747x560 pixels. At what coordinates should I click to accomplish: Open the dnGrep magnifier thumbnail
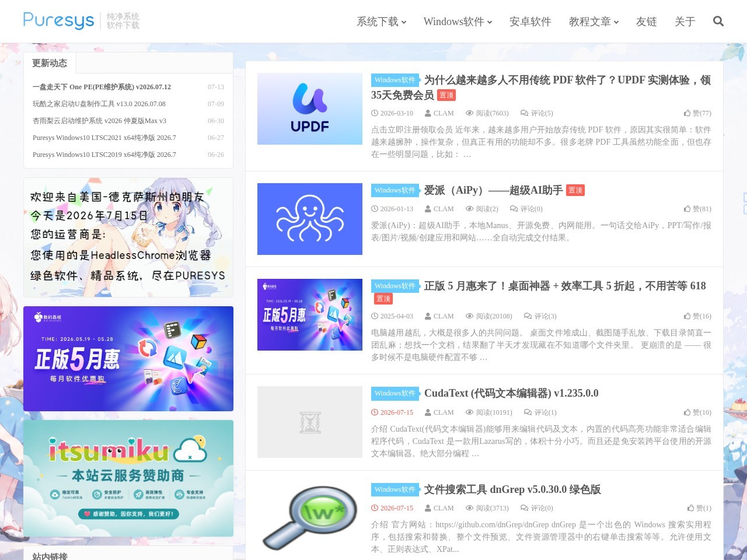click(310, 517)
